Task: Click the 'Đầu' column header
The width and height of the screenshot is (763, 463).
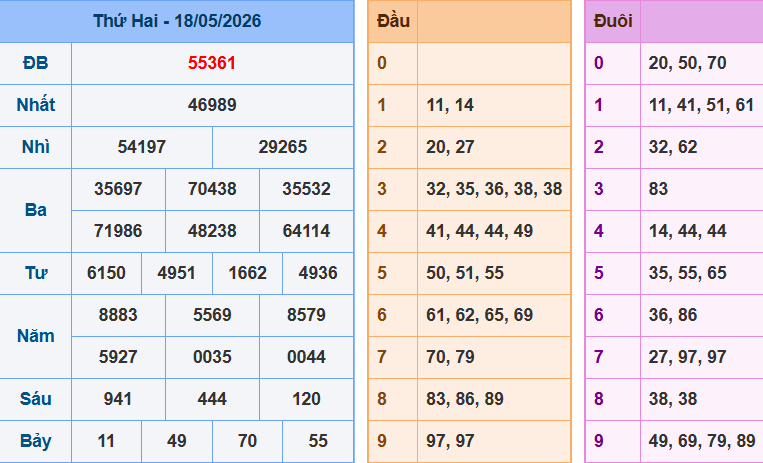Action: (x=393, y=21)
